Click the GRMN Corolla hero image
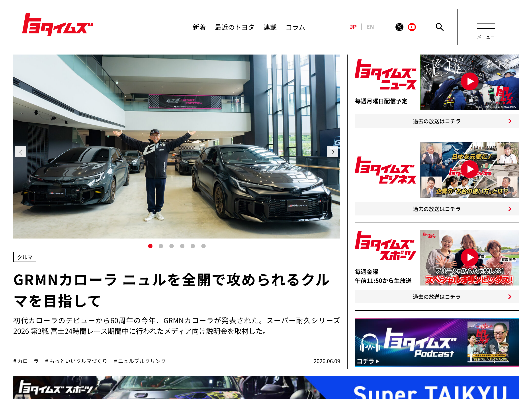Viewport: 532px width, 399px height. click(176, 147)
